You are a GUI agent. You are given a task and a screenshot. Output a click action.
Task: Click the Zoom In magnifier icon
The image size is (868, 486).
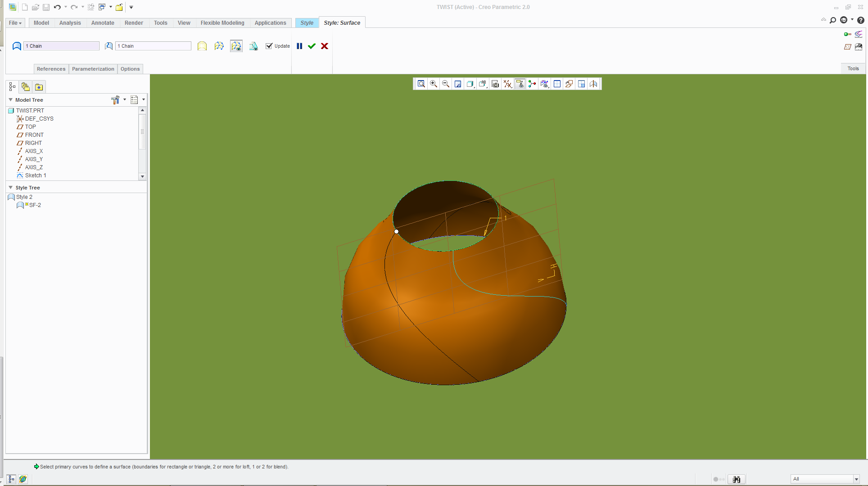(x=434, y=84)
